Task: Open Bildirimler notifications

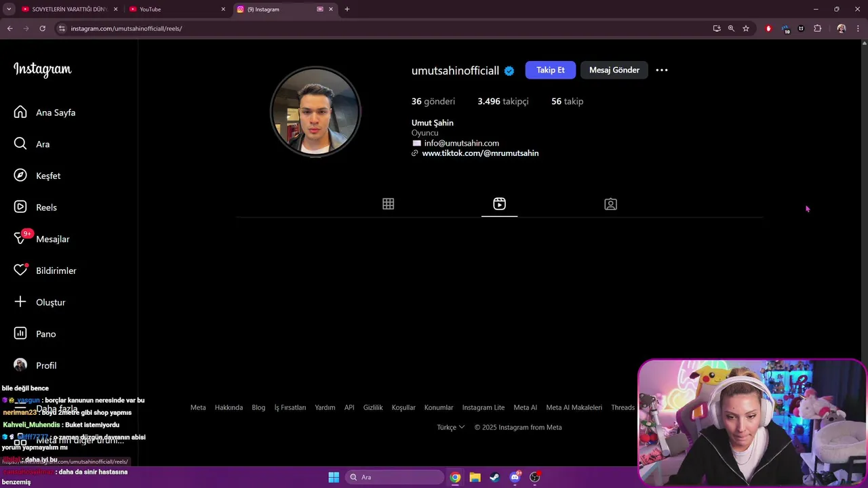Action: [45, 270]
